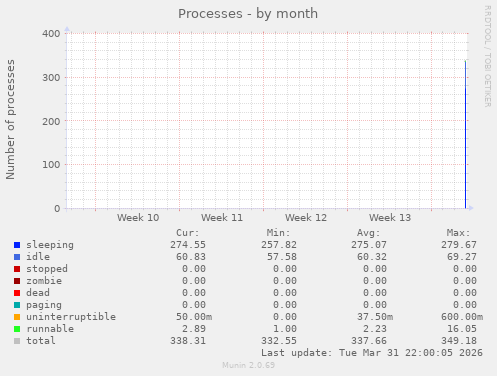Click the 'runnable' legend label
The width and height of the screenshot is (497, 376).
click(x=50, y=329)
